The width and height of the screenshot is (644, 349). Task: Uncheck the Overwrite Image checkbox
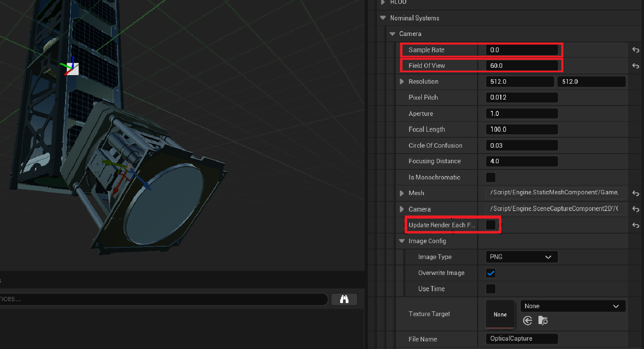pos(490,273)
